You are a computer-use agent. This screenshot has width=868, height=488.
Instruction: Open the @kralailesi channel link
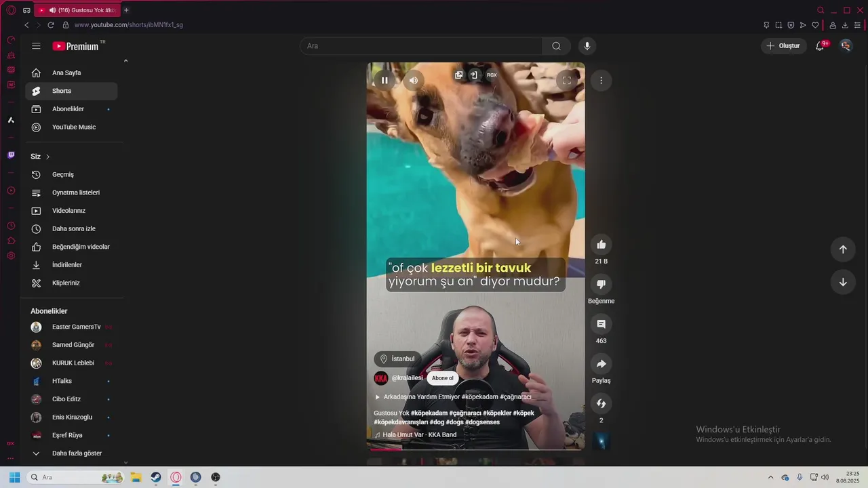(407, 378)
